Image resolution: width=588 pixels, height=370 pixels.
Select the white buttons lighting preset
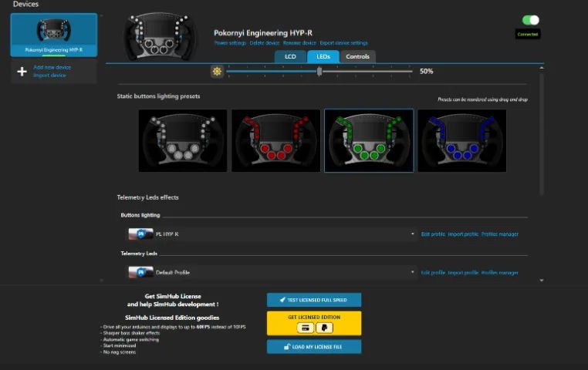click(183, 141)
